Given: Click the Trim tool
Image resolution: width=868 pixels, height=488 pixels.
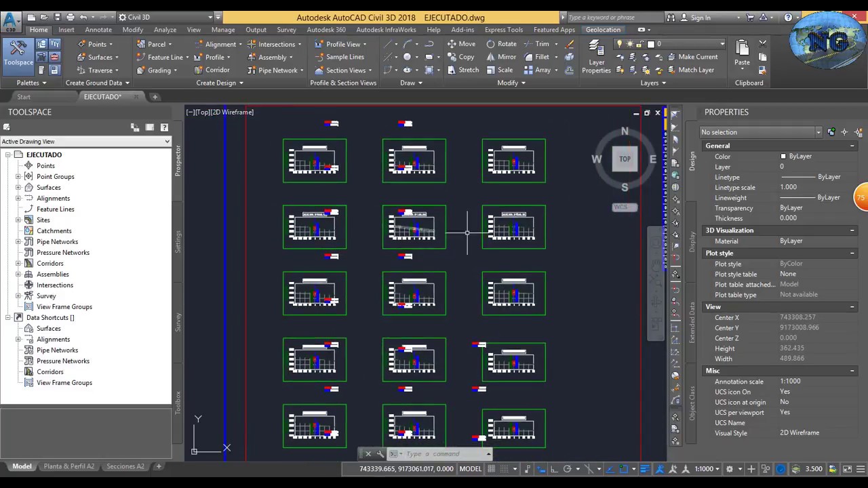Looking at the screenshot, I should click(x=536, y=44).
